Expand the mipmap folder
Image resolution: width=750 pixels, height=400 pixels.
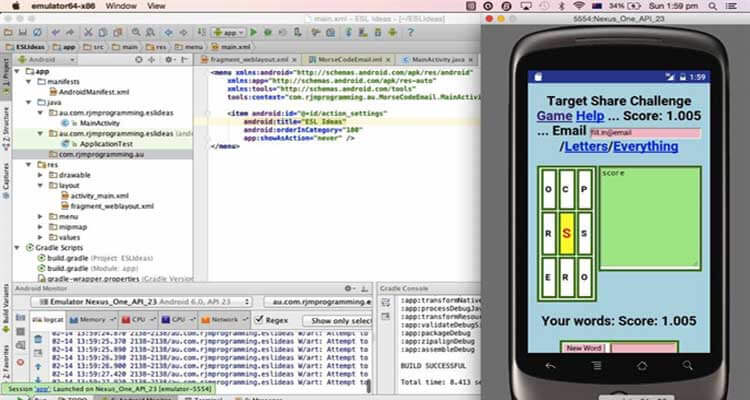click(41, 227)
